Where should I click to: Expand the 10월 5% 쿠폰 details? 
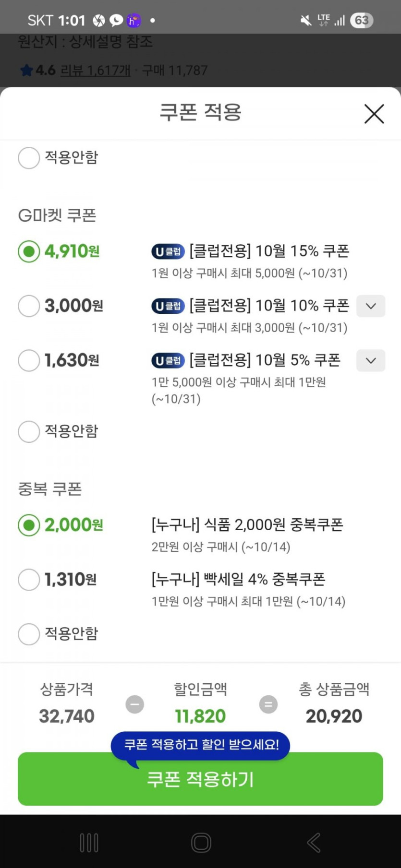370,361
